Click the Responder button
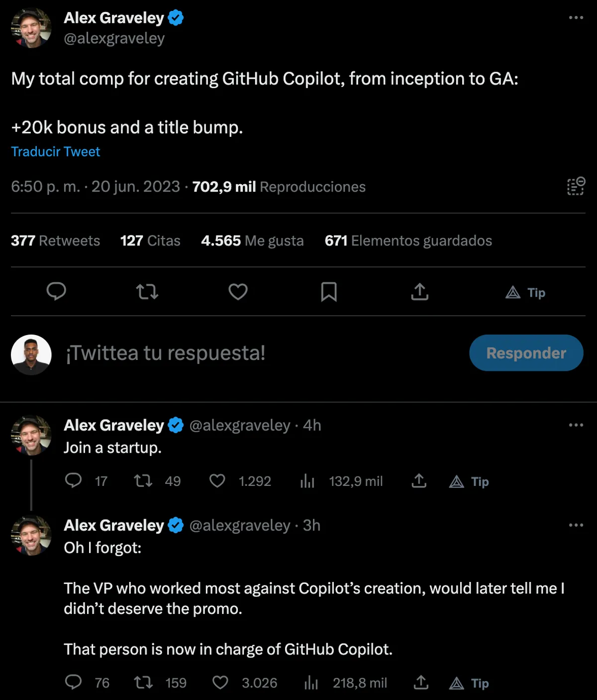This screenshot has width=597, height=700. (526, 353)
